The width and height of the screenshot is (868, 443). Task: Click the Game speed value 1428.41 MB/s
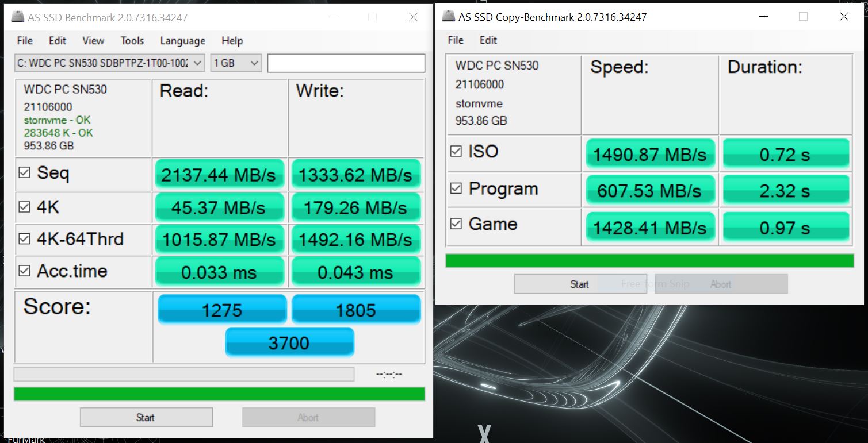[x=650, y=228]
